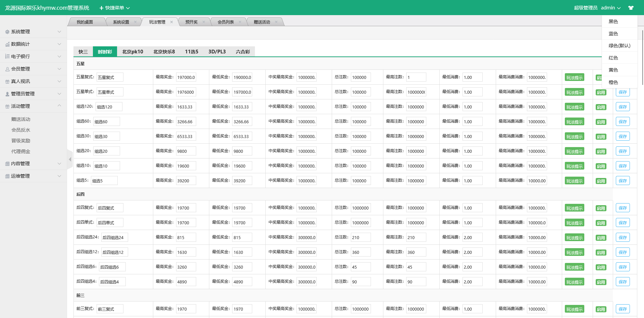Open the admin account dropdown
This screenshot has height=318, width=644.
[x=610, y=8]
